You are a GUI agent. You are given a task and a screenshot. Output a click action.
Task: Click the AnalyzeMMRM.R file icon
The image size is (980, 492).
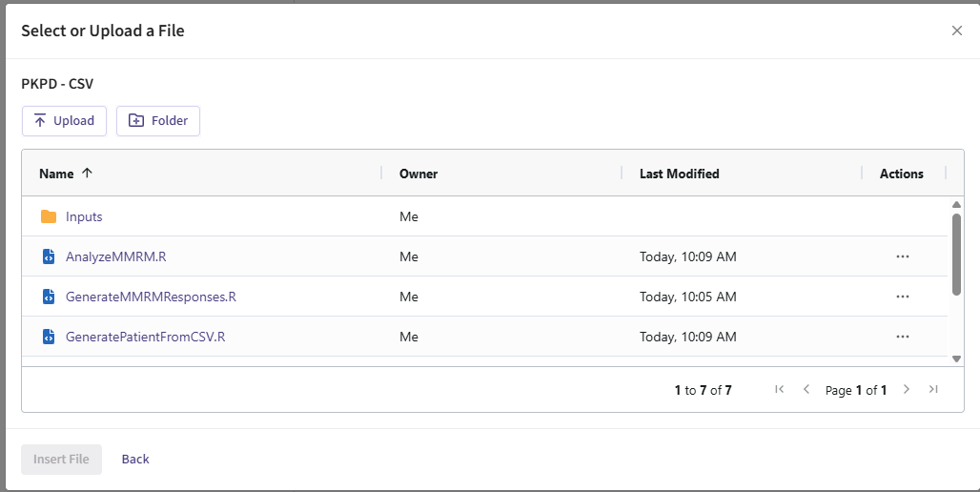coord(49,256)
